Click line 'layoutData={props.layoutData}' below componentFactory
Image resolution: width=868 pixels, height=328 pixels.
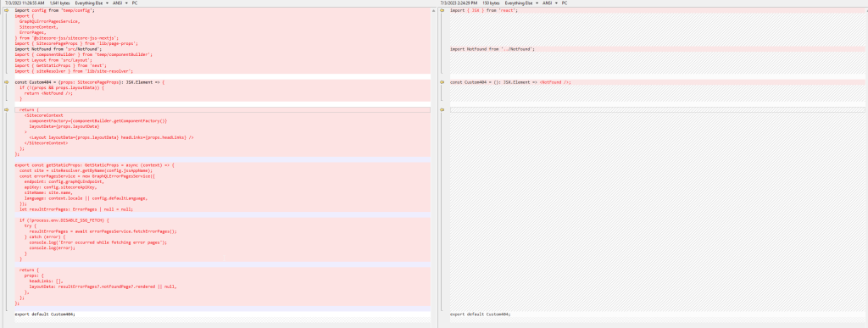(64, 126)
